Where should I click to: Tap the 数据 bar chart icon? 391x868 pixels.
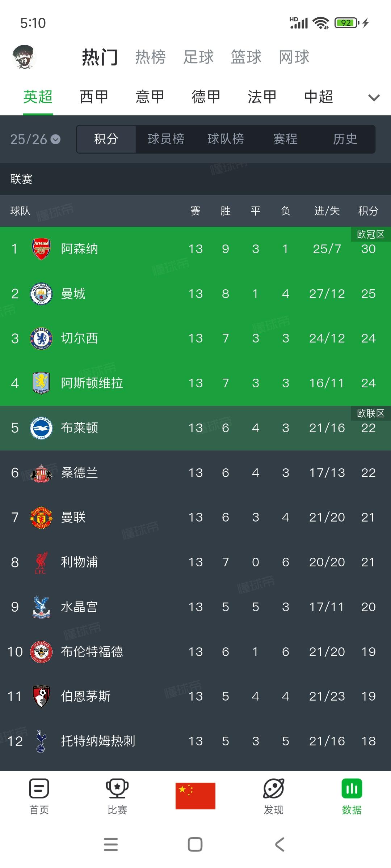pyautogui.click(x=352, y=788)
